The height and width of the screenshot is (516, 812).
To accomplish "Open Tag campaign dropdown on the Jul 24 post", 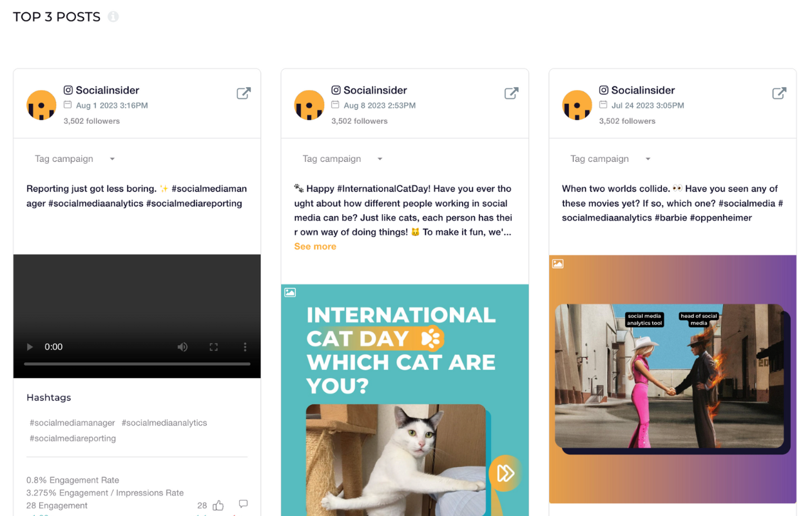I will click(610, 159).
